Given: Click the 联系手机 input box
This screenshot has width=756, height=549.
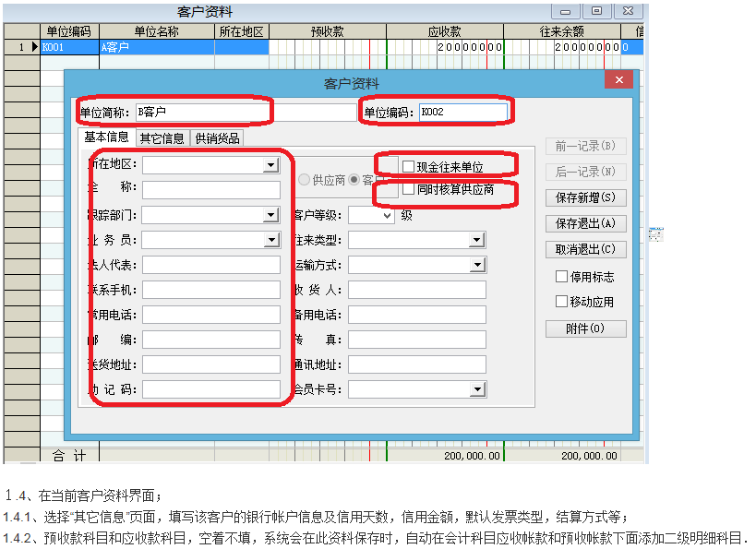Looking at the screenshot, I should [x=211, y=290].
